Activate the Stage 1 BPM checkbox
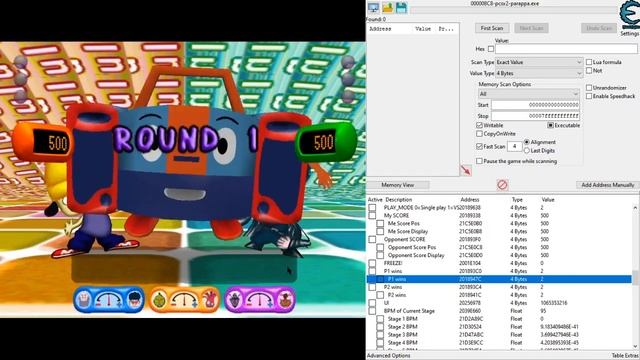The image size is (640, 360). (x=380, y=319)
